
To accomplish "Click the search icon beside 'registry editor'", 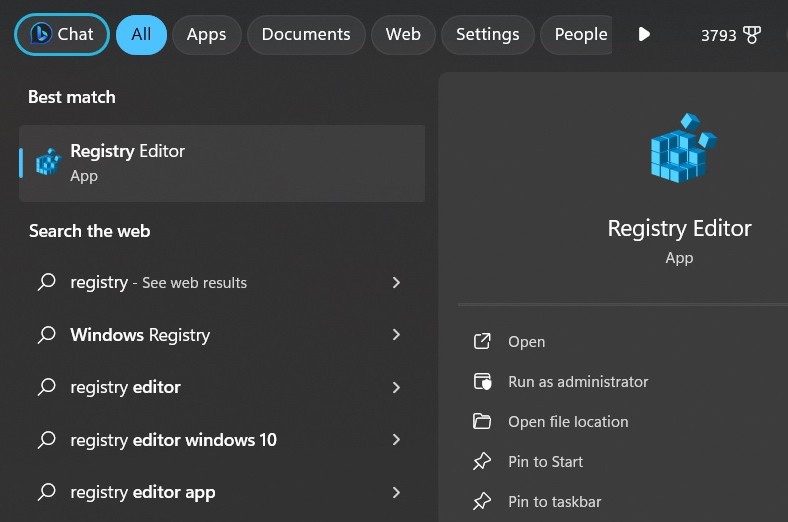I will pyautogui.click(x=47, y=386).
